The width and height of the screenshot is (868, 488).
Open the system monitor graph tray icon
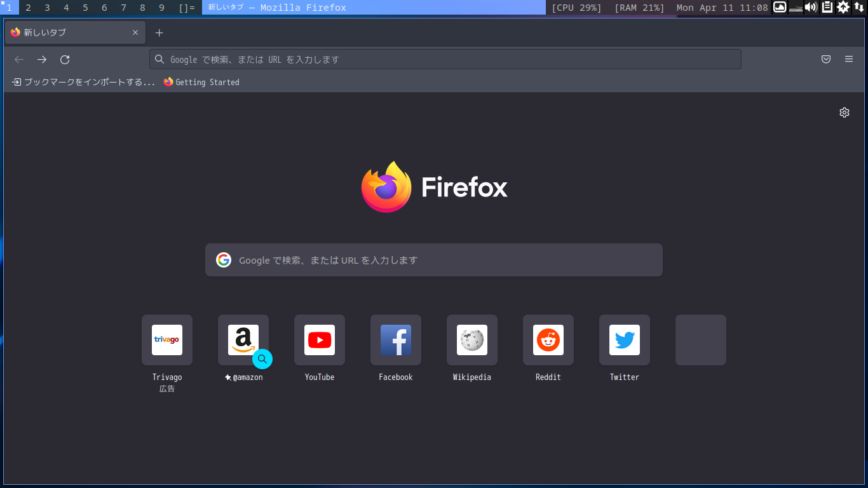coord(780,7)
